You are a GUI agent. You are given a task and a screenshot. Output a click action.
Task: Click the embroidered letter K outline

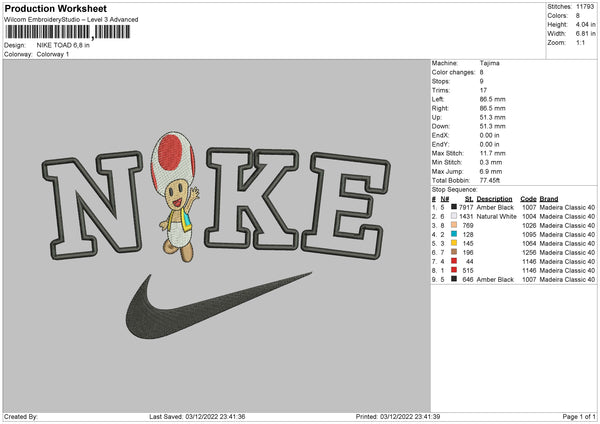[251, 199]
